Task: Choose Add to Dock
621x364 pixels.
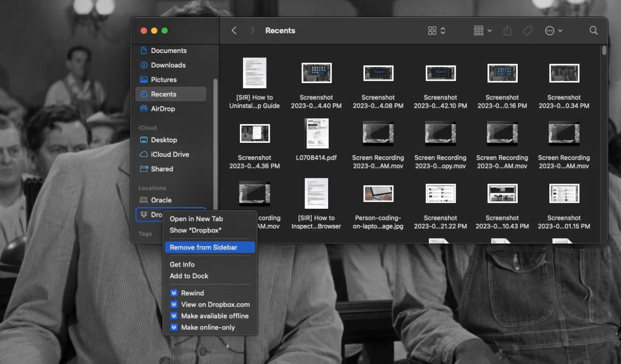Action: pyautogui.click(x=210, y=276)
